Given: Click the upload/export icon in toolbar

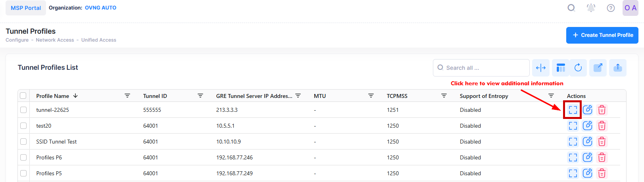Looking at the screenshot, I should coord(617,68).
